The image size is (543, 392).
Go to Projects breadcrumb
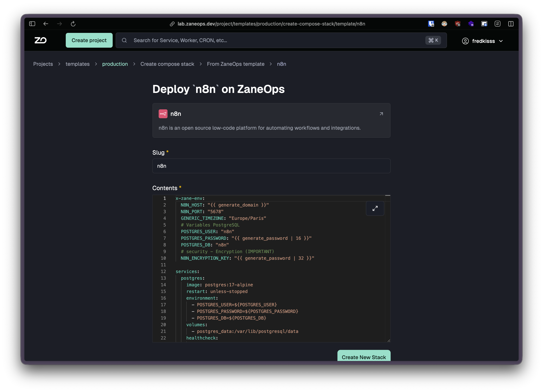43,64
